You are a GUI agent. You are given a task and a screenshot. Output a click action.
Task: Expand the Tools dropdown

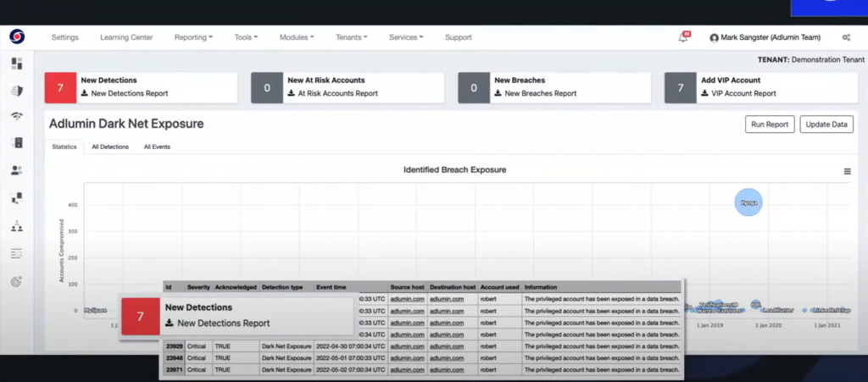pos(246,37)
